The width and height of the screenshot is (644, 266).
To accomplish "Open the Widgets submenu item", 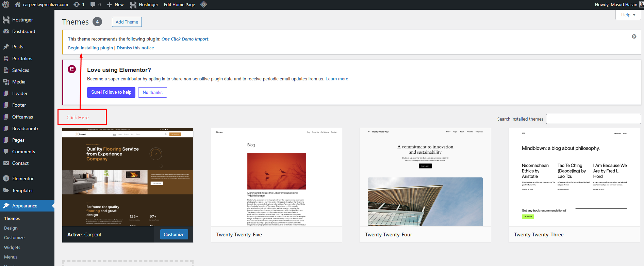I will 12,247.
